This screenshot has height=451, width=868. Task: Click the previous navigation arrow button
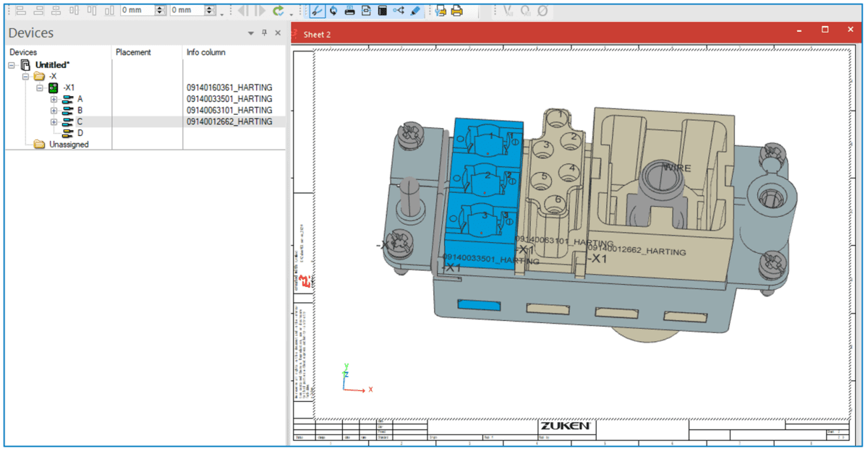[242, 10]
